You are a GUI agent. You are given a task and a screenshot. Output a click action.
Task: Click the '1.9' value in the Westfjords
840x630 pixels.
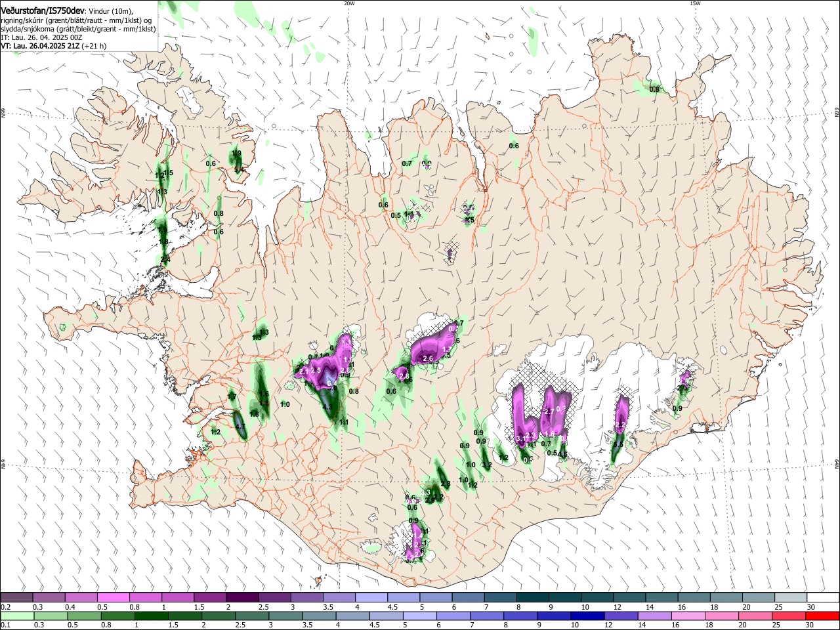pos(237,154)
